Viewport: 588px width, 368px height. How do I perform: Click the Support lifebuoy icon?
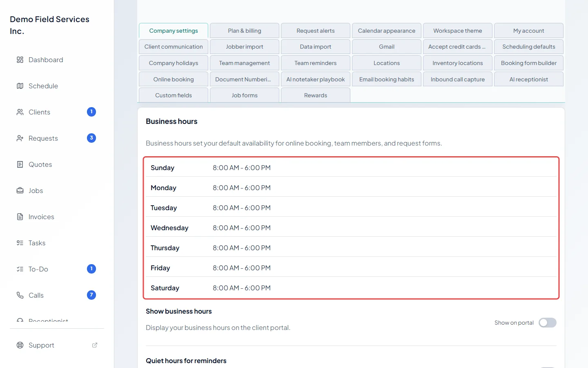(20, 345)
